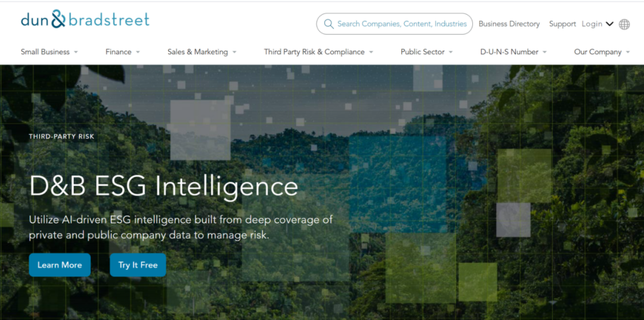Click the Learn More button
The image size is (644, 320).
pyautogui.click(x=60, y=265)
